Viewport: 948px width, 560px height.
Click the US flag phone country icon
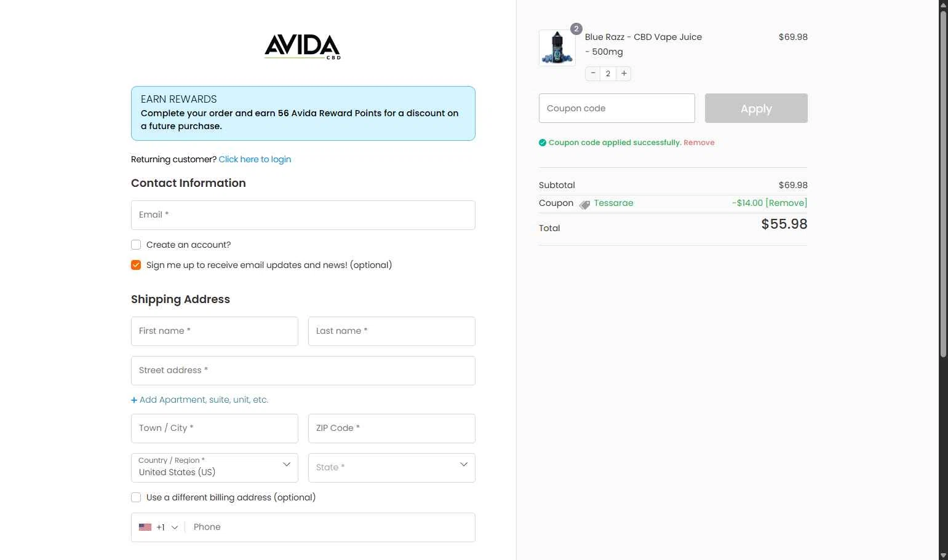[145, 527]
